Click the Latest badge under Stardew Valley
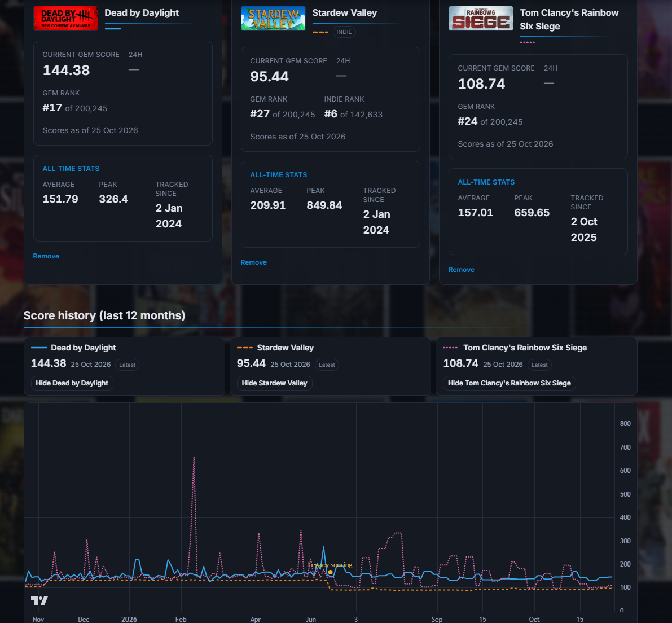This screenshot has height=623, width=672. [327, 365]
